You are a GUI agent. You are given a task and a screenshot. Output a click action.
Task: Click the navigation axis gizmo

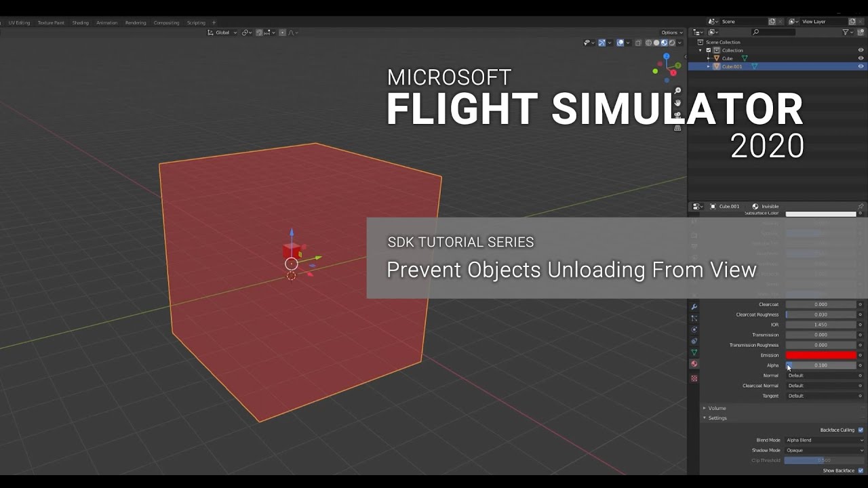[666, 68]
